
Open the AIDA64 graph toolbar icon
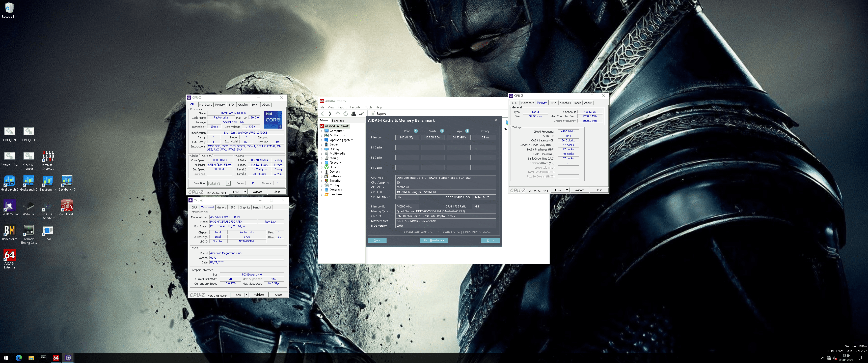click(361, 114)
